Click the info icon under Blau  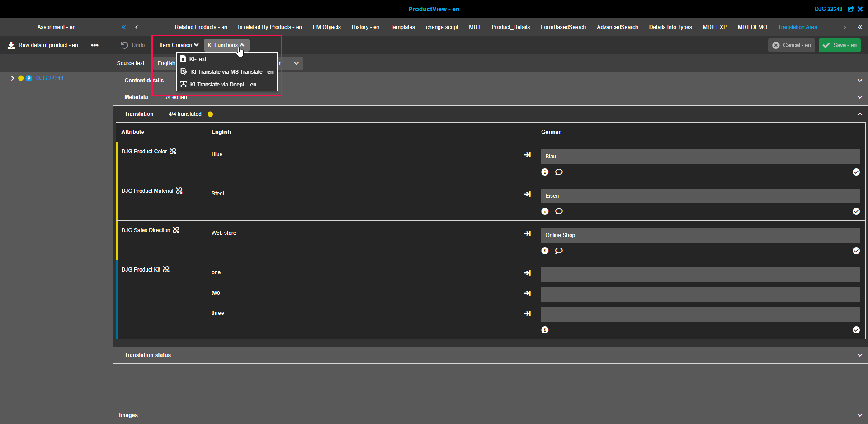(x=545, y=172)
